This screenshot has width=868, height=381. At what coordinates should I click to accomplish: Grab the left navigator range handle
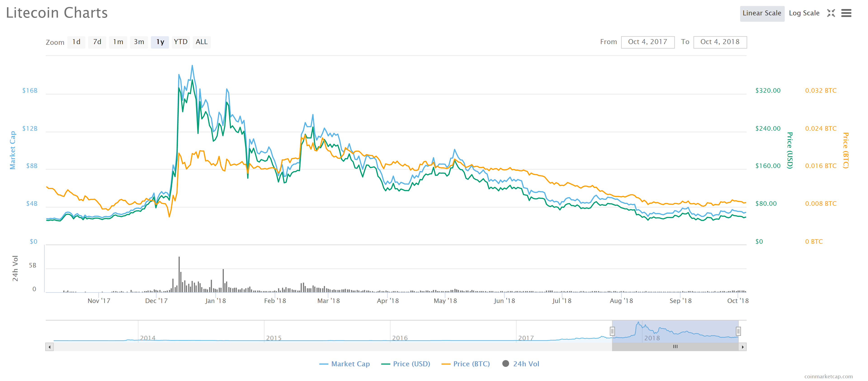(x=612, y=331)
